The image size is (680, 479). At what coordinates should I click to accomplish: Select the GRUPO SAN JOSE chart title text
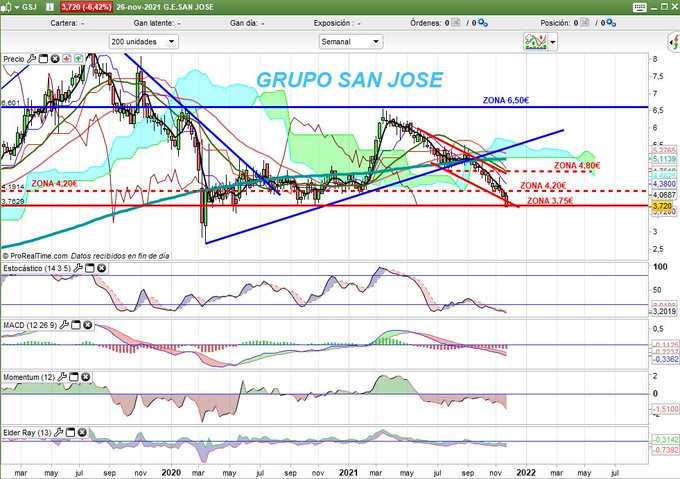(x=350, y=80)
